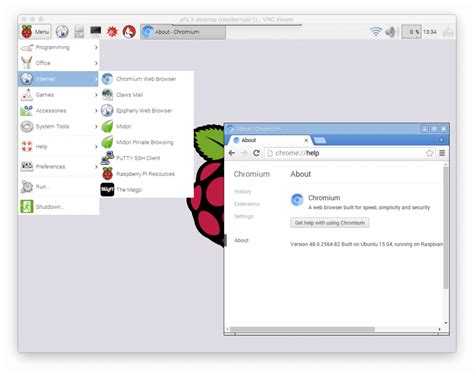Expand the System Tools submenu arrow
This screenshot has width=474, height=374.
(x=96, y=127)
